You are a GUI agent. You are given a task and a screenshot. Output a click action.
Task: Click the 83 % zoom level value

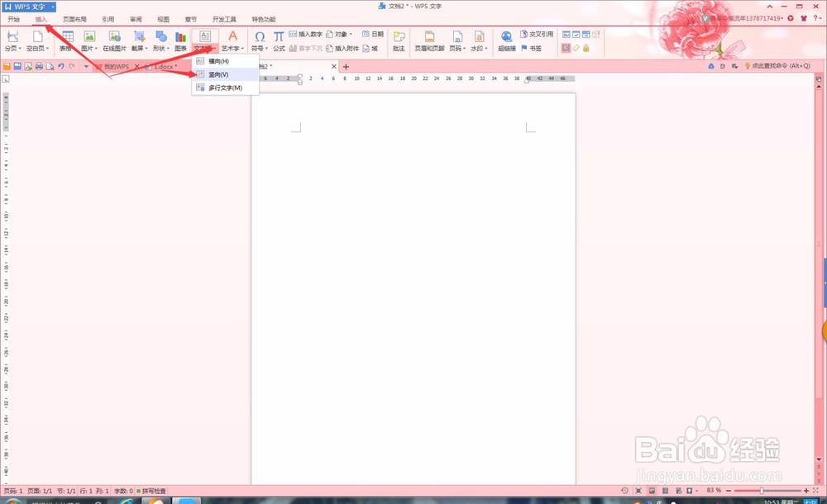coord(714,490)
